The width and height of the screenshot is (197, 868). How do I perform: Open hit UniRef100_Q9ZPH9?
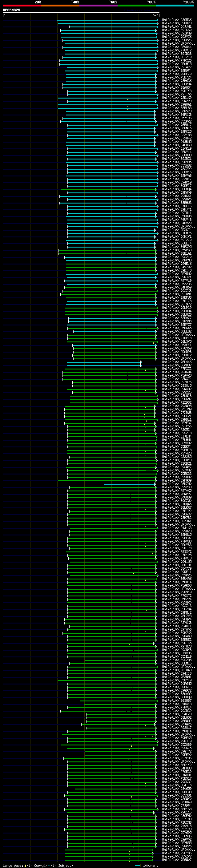177,33
